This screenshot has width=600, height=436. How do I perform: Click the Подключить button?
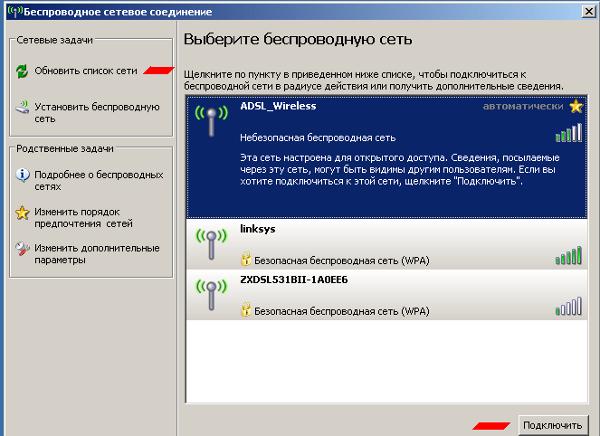[553, 425]
